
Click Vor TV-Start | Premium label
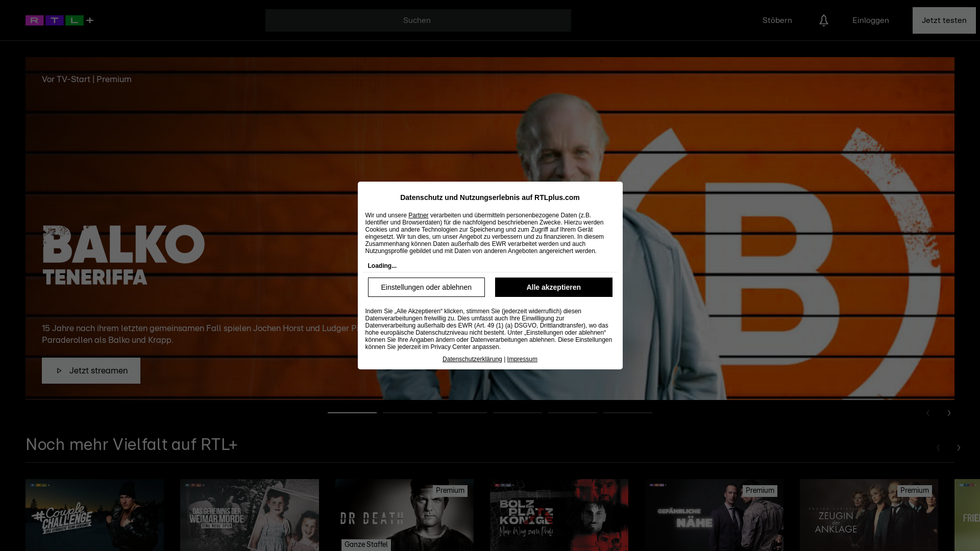pos(87,79)
